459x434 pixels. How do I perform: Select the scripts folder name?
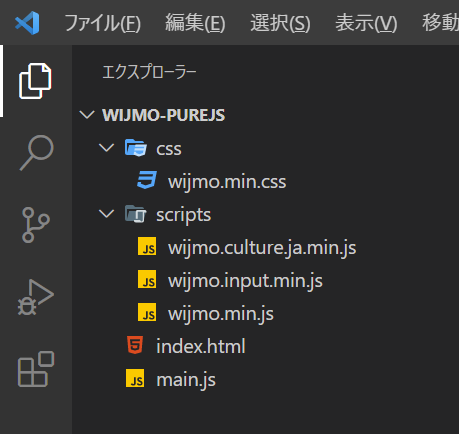pos(184,215)
